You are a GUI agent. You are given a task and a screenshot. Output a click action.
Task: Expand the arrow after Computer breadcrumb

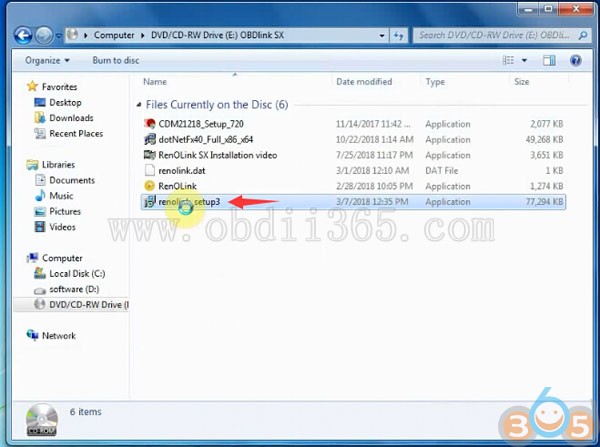(x=142, y=36)
